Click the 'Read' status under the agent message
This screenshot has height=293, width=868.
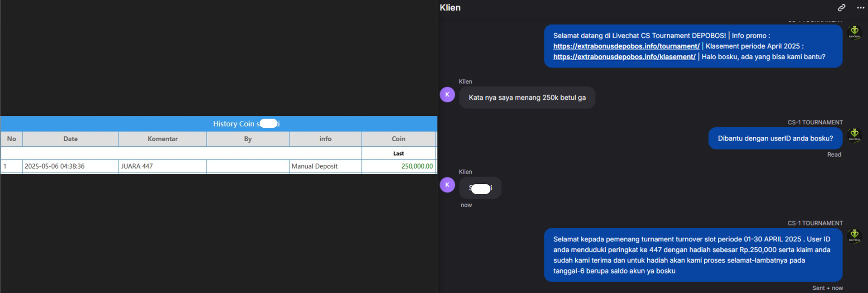(x=834, y=154)
